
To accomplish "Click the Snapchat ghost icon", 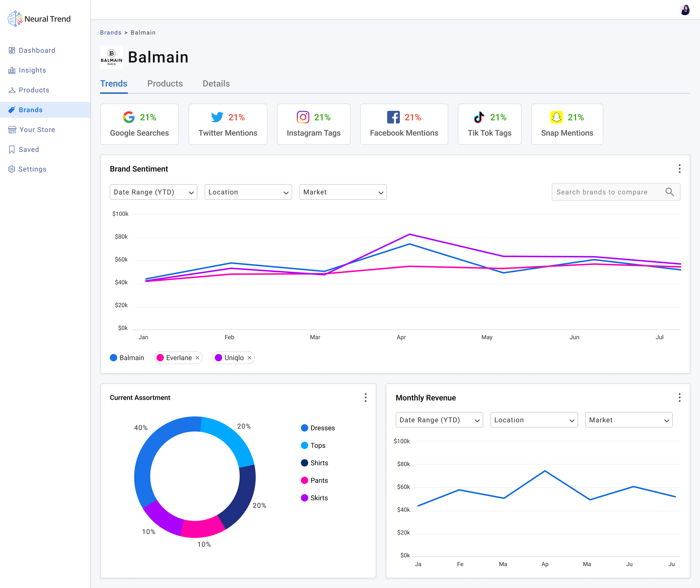I will coord(556,117).
